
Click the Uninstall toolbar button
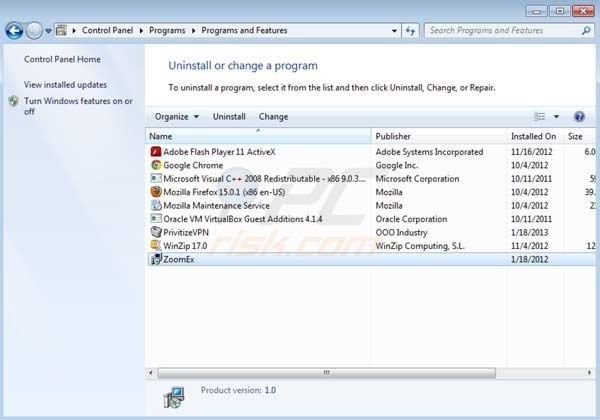tap(229, 117)
